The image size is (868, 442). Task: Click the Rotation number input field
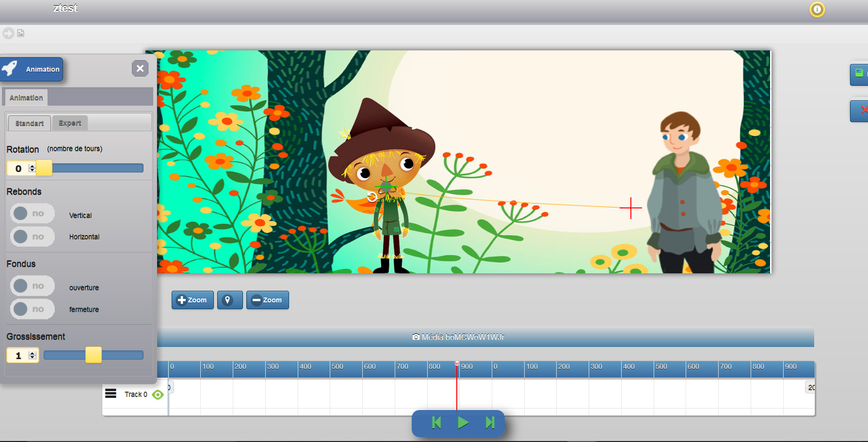coord(18,168)
